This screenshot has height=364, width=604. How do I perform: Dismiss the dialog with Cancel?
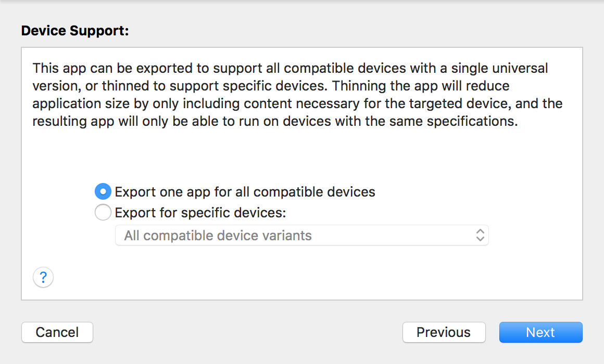click(x=57, y=332)
